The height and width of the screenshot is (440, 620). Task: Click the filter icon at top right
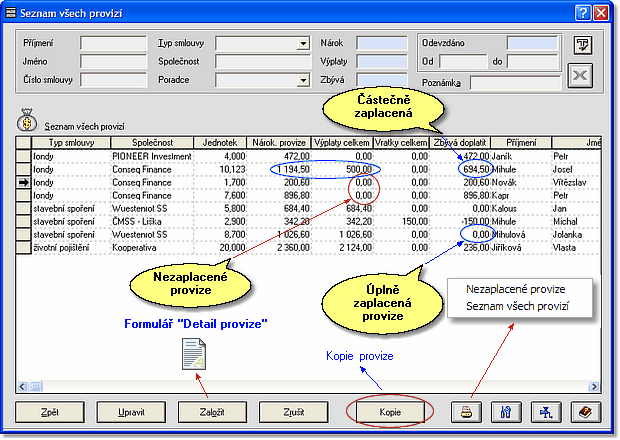[x=583, y=45]
